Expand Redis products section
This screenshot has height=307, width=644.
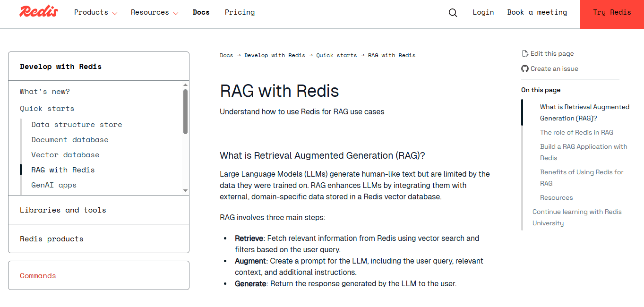point(99,239)
